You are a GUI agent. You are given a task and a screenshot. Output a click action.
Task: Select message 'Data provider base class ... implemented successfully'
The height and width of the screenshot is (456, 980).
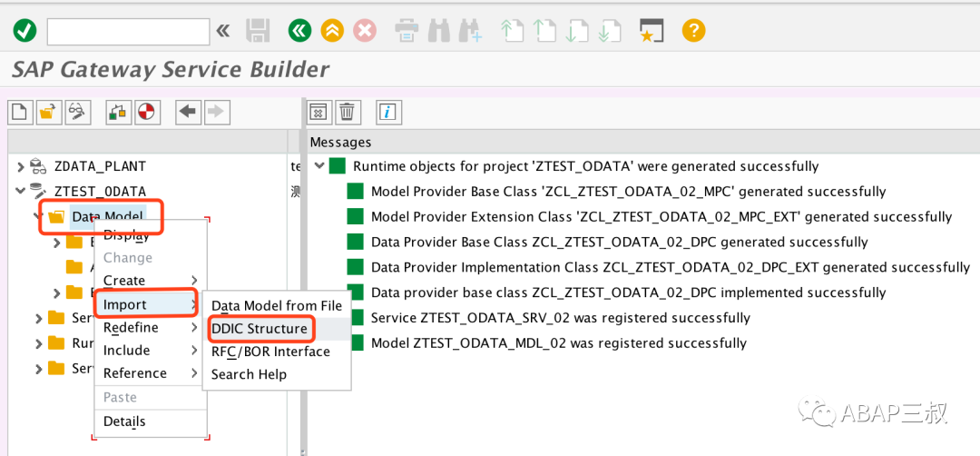(x=628, y=292)
